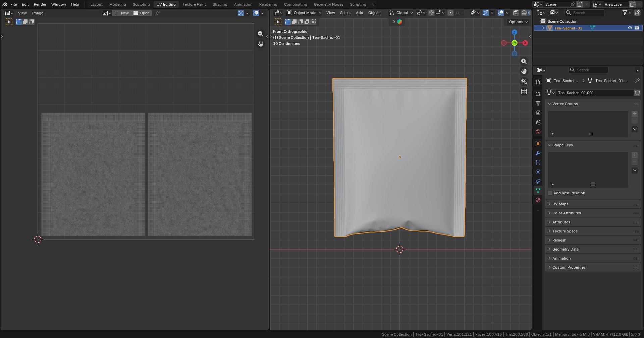
Task: Add a vertex group with the plus button
Action: pyautogui.click(x=635, y=114)
